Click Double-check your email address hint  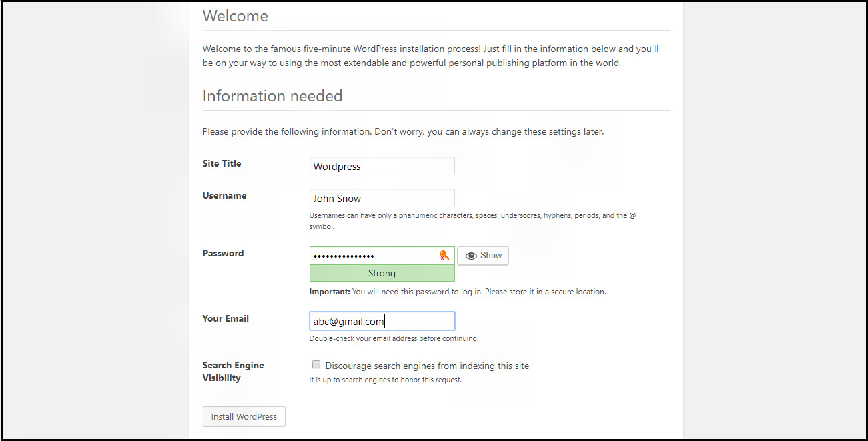click(x=394, y=338)
